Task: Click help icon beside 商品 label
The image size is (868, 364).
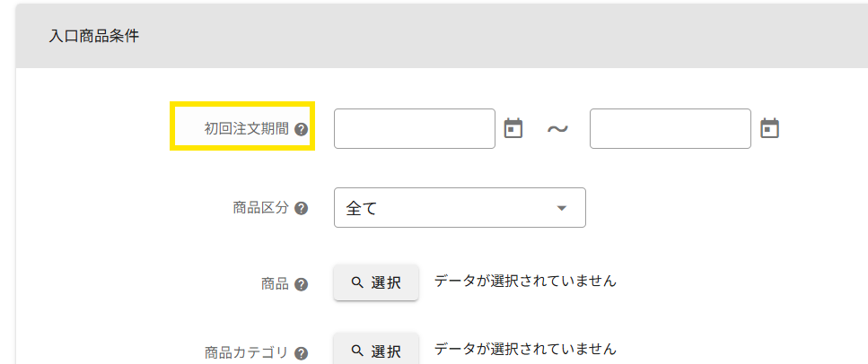Action: (x=302, y=284)
